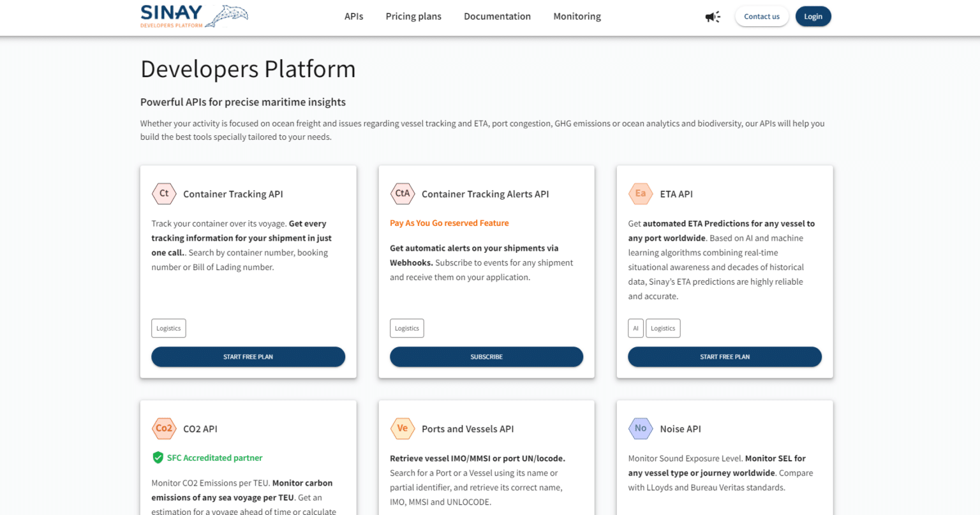This screenshot has width=980, height=515.
Task: Click the Ea hexagon ETA icon
Action: click(640, 193)
